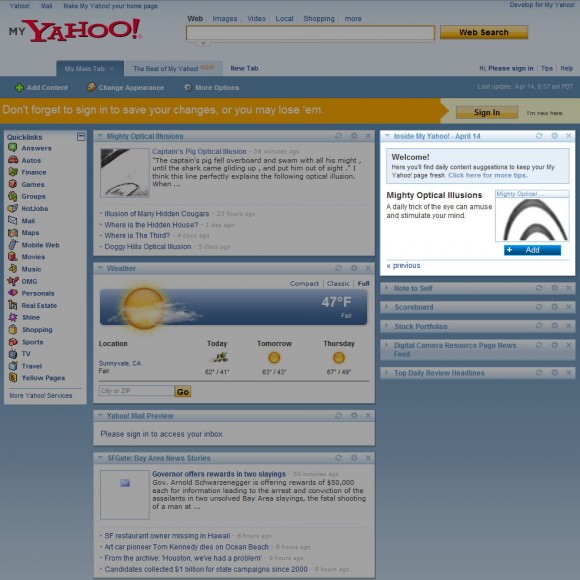
Task: Click the City or ZIP input field
Action: pyautogui.click(x=136, y=391)
